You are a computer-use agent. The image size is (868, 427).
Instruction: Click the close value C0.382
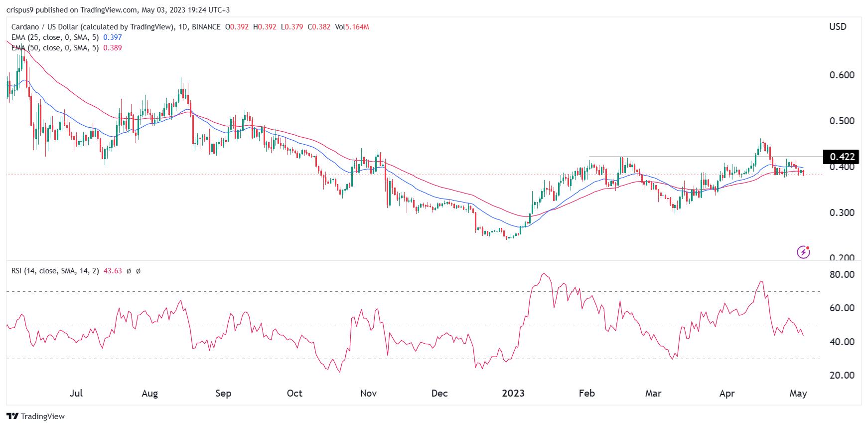pos(319,27)
